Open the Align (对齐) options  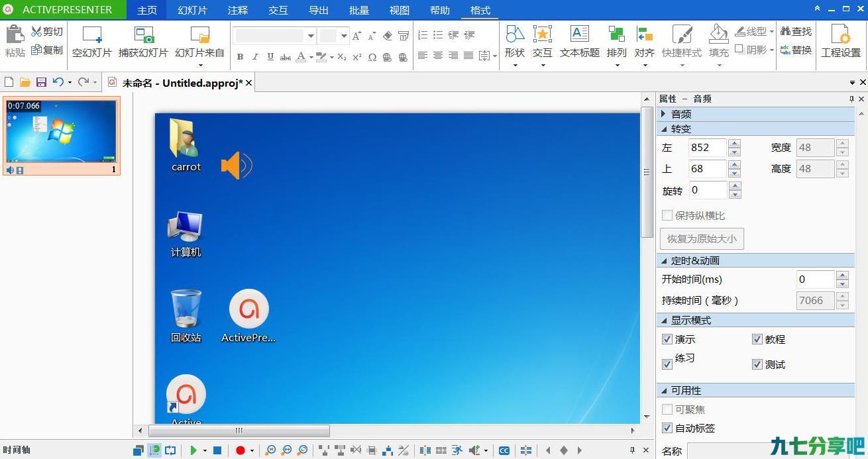tap(645, 46)
